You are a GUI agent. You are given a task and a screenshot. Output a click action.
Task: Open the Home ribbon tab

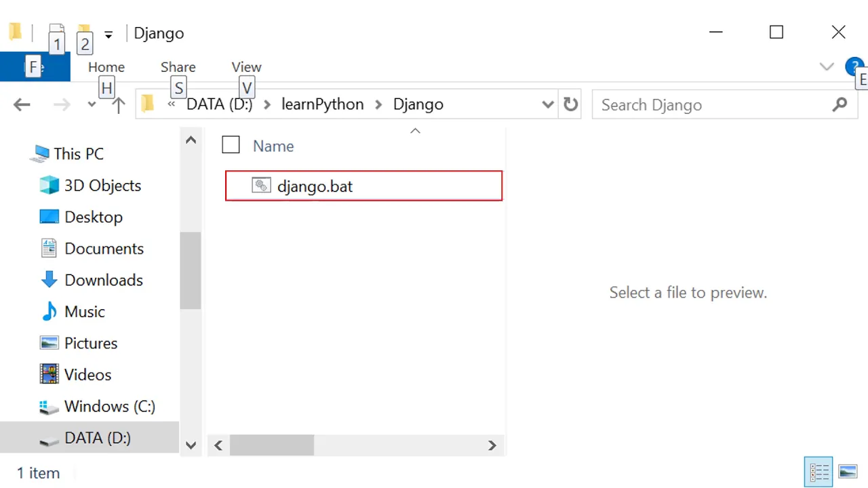(106, 67)
